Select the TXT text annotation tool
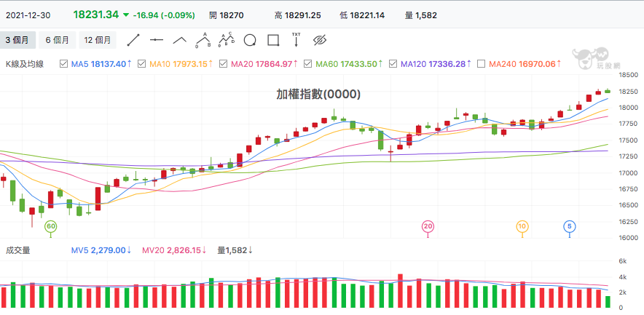 [x=296, y=40]
